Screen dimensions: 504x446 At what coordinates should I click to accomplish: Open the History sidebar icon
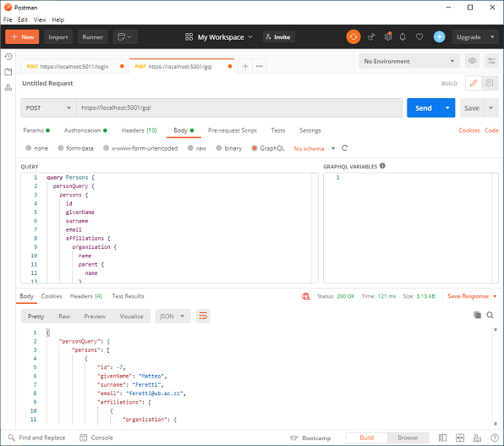click(8, 57)
